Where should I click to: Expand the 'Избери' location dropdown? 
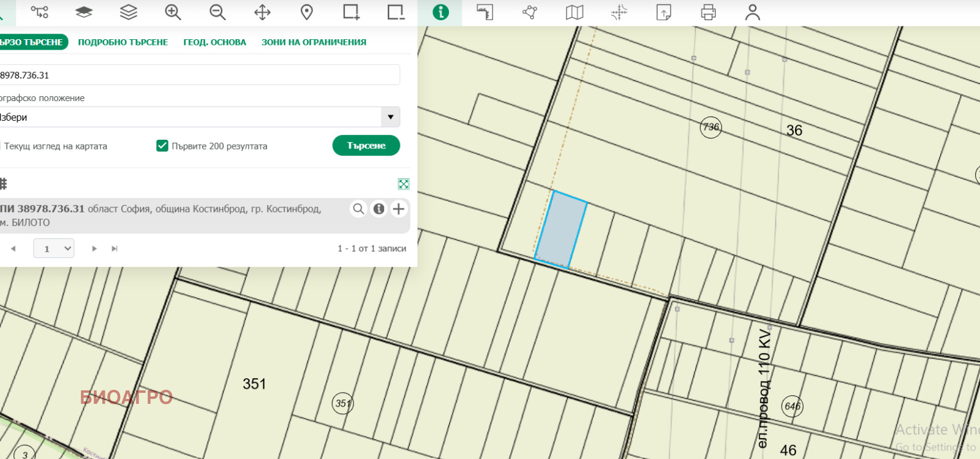[x=390, y=117]
